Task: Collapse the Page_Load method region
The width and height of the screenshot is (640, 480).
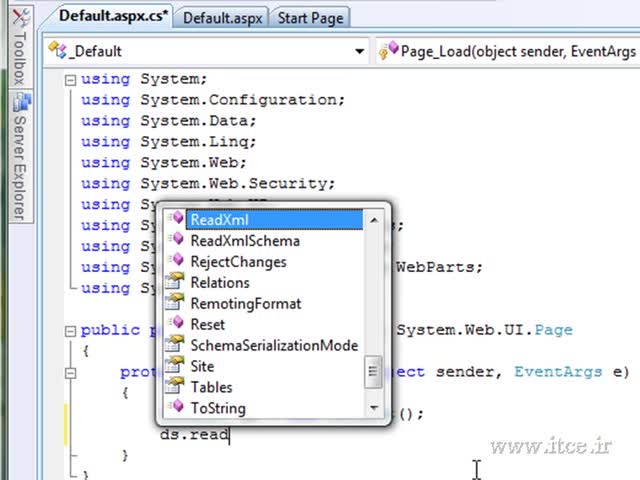Action: [x=70, y=373]
